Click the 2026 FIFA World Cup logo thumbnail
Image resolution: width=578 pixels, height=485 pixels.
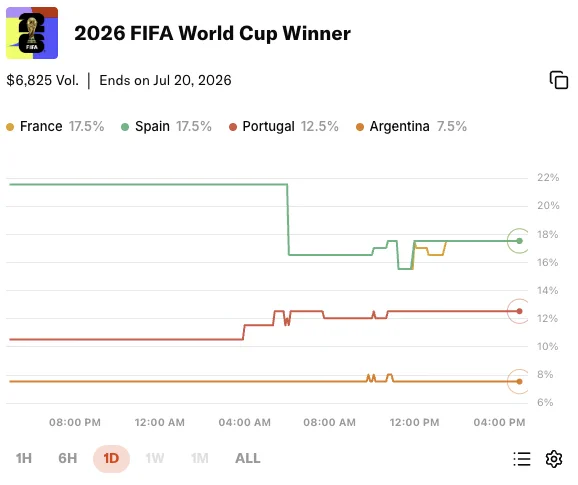tap(32, 33)
